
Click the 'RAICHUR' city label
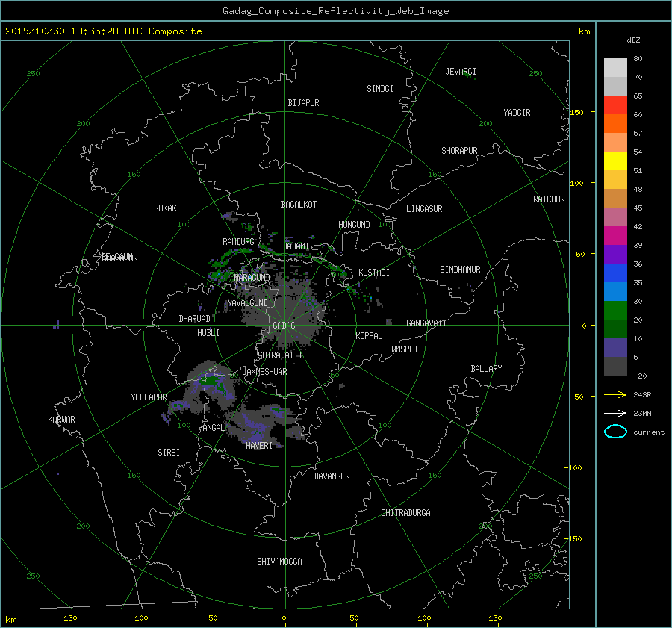coord(549,199)
